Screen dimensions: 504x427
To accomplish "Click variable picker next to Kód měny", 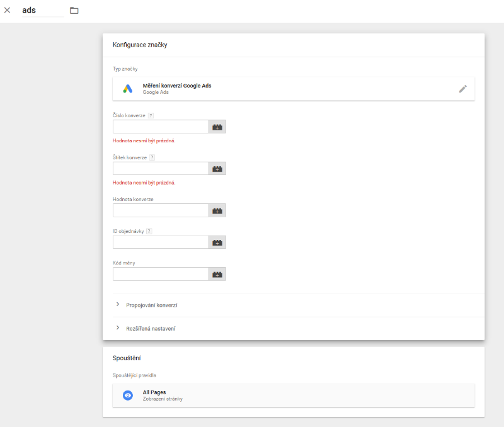I will coord(217,274).
